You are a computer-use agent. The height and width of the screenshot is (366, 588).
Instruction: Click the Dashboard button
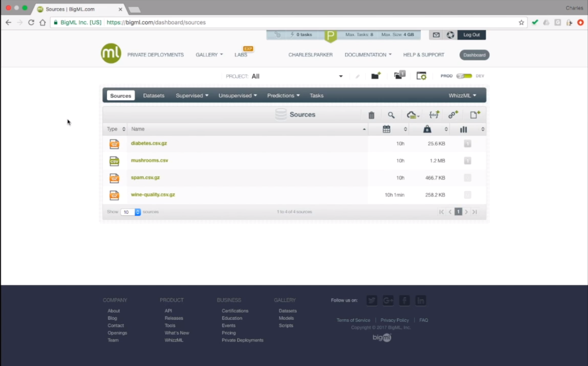[474, 55]
